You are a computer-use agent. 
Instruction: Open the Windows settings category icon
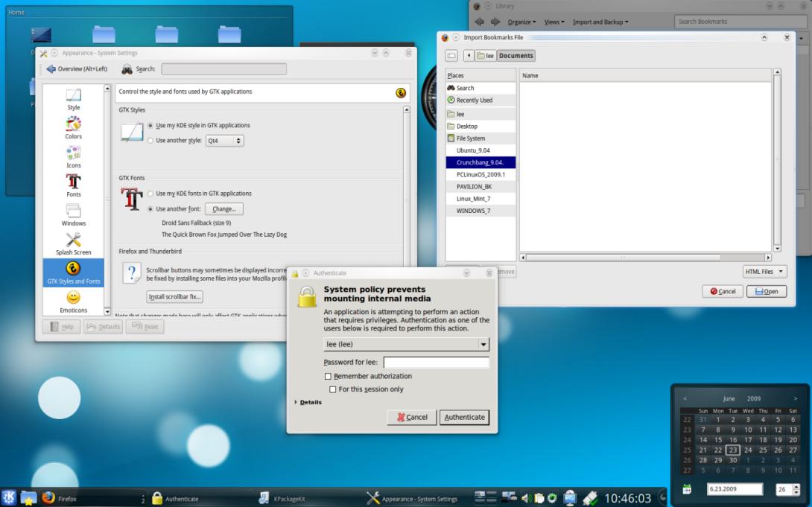[74, 211]
